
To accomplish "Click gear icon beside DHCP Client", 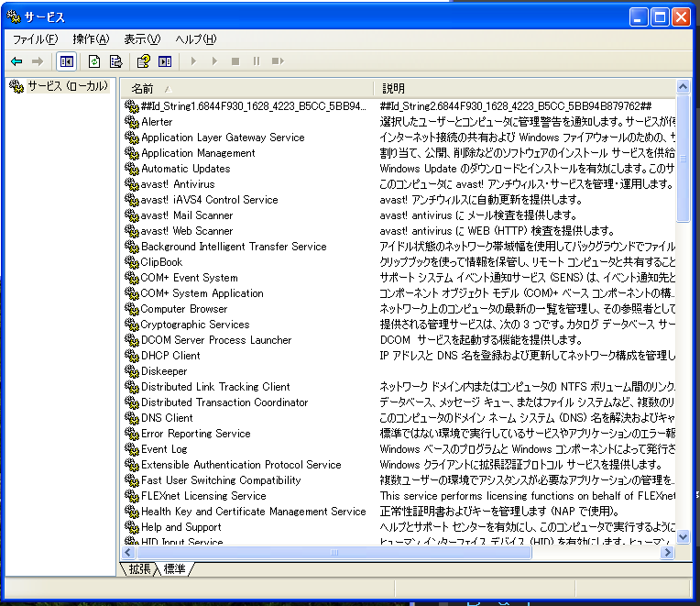I will pyautogui.click(x=132, y=356).
